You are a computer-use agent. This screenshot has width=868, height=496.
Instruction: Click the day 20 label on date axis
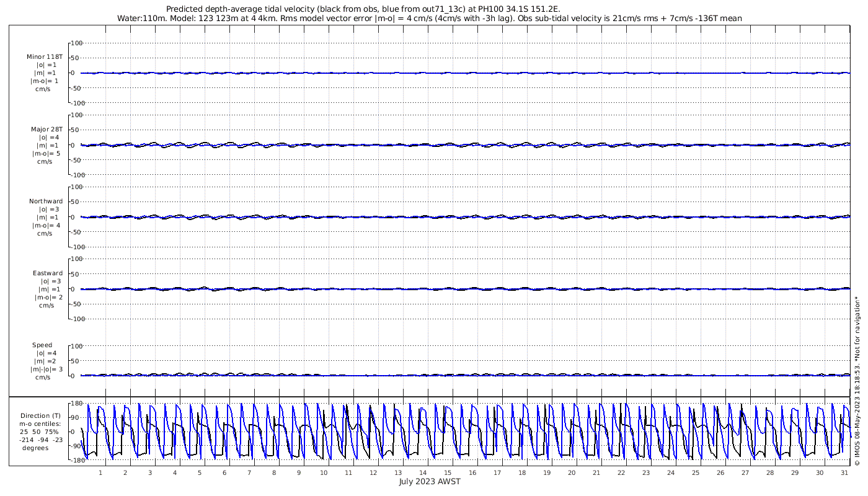(572, 472)
